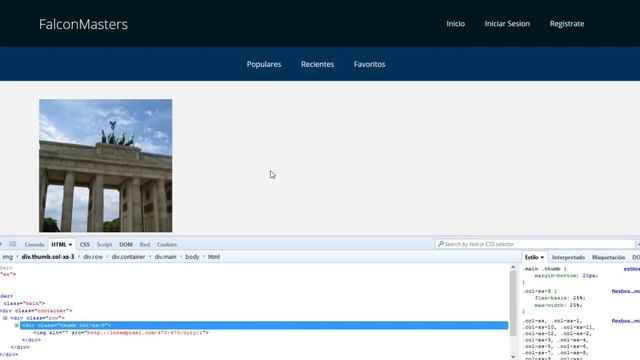Click the .main .thumb selector rule

coord(544,269)
